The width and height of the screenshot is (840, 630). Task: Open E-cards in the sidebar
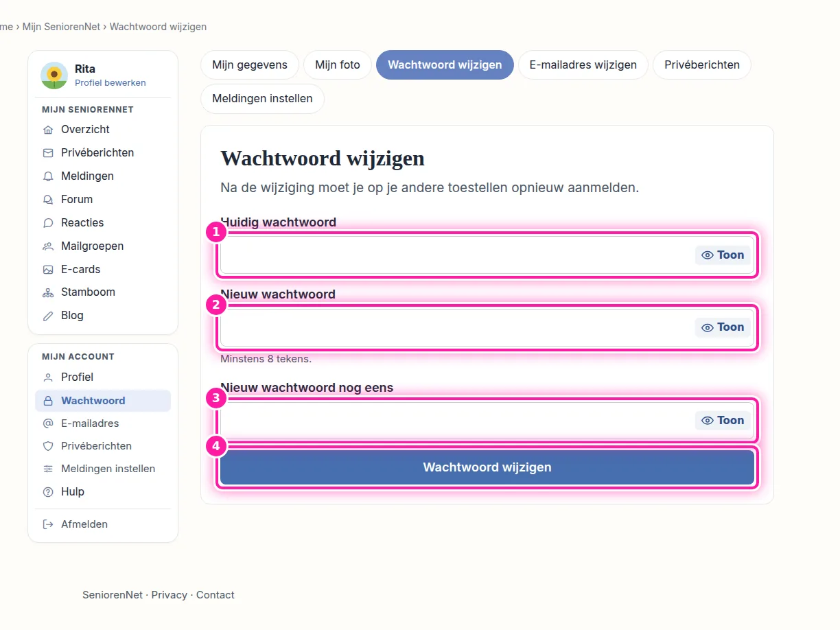pos(103,270)
